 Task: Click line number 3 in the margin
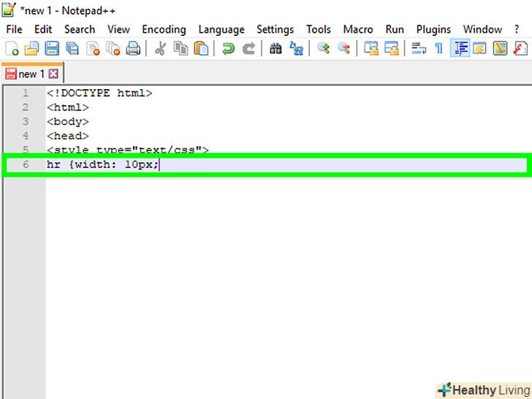26,121
